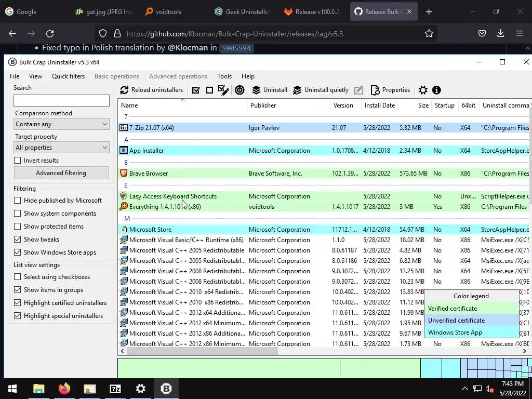Image resolution: width=532 pixels, height=399 pixels.
Task: Open the File menu
Action: (x=15, y=76)
